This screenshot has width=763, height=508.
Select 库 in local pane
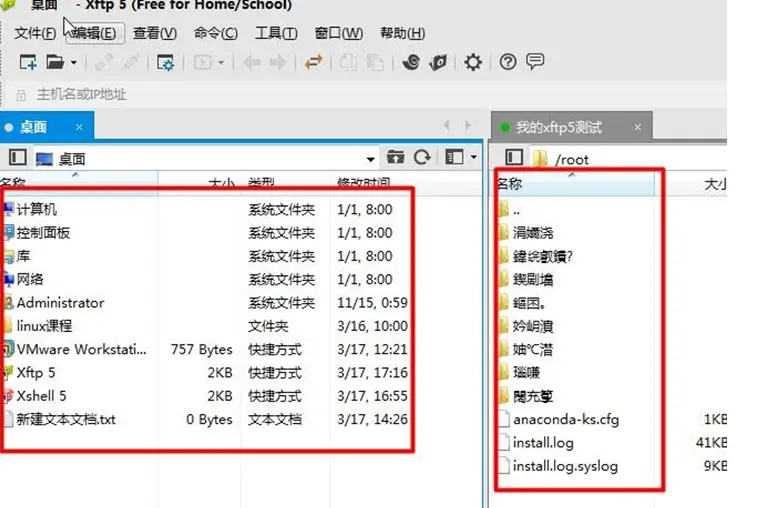click(23, 256)
